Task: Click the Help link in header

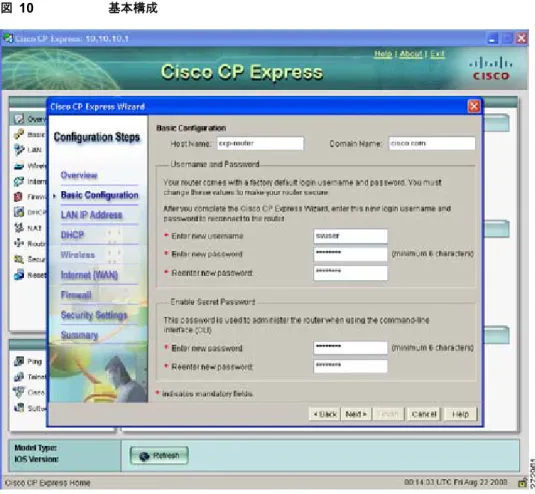Action: [x=383, y=54]
